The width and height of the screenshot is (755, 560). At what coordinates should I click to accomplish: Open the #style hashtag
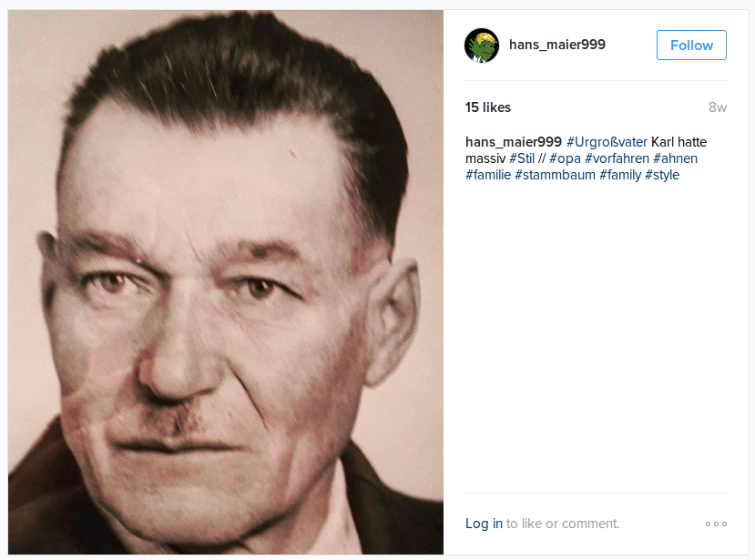(662, 175)
